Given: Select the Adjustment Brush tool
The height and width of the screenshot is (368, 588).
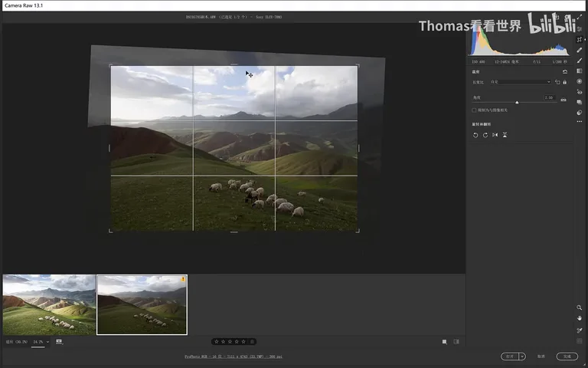Looking at the screenshot, I should (580, 61).
